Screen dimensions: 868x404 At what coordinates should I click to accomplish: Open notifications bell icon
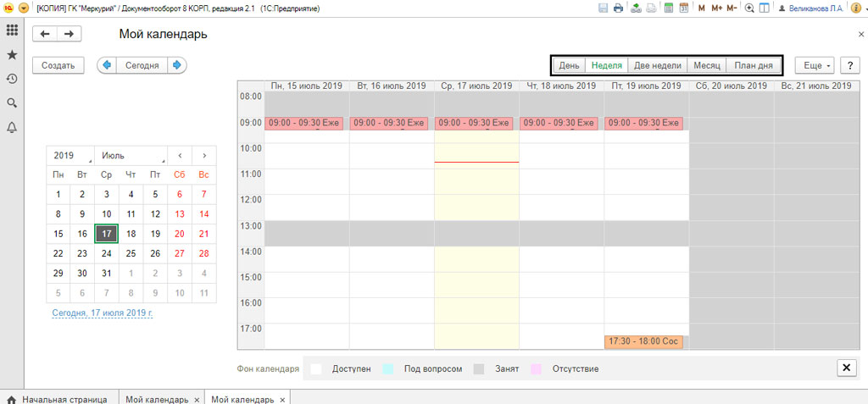(12, 127)
